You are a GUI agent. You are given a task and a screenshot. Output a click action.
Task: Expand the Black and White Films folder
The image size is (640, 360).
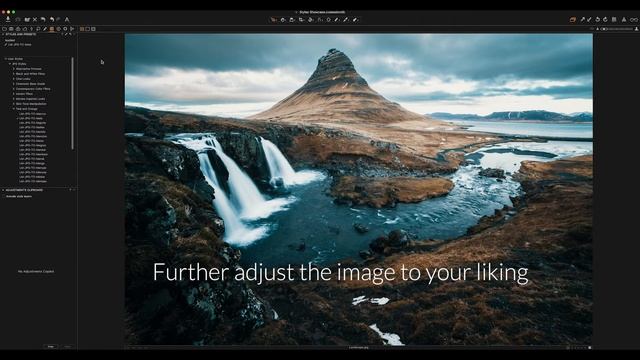pos(13,74)
